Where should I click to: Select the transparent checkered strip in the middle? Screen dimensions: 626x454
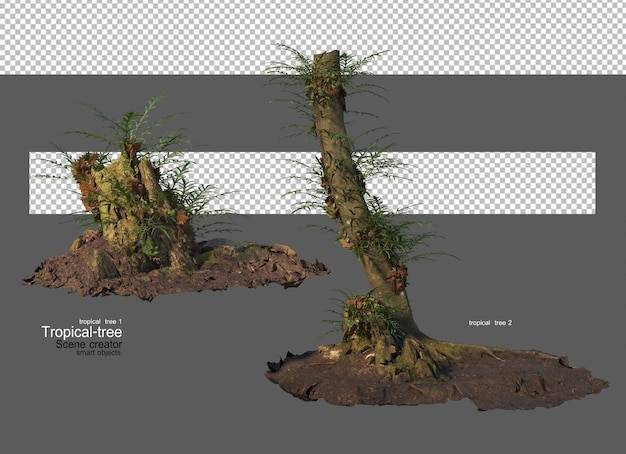click(312, 183)
